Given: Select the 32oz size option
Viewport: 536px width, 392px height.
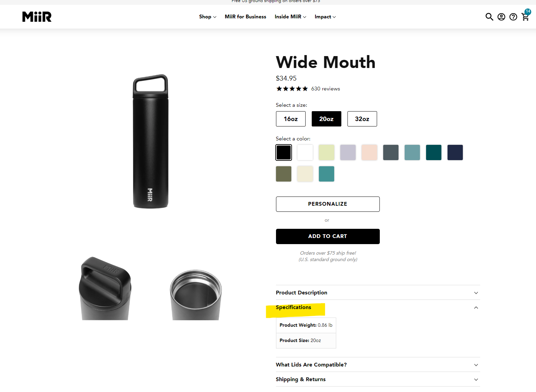Looking at the screenshot, I should (x=362, y=119).
